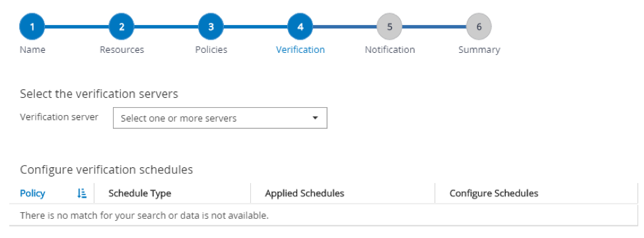Click Select one or more servers field

coord(220,118)
